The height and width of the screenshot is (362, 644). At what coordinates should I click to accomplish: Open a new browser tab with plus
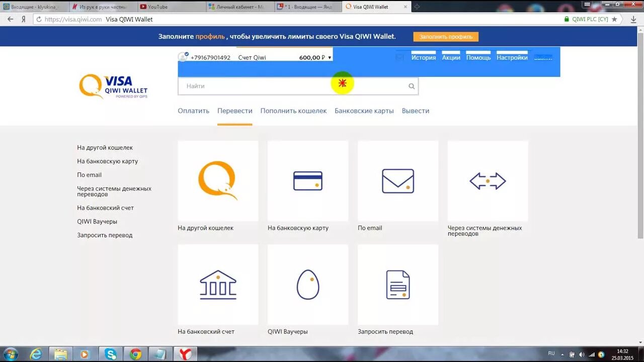pyautogui.click(x=417, y=7)
